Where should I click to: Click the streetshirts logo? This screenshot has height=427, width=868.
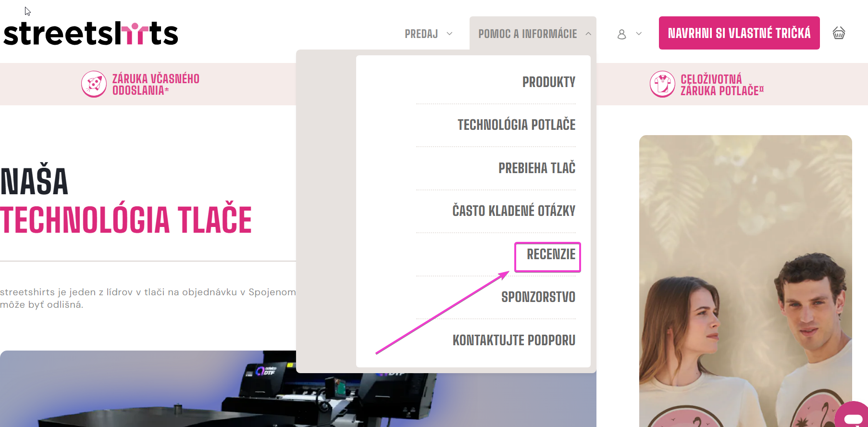[x=91, y=33]
